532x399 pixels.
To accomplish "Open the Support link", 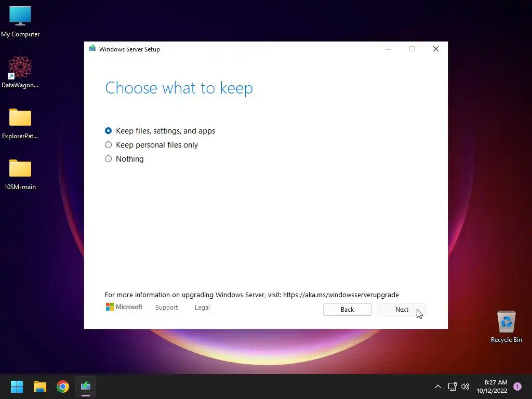I will 167,308.
